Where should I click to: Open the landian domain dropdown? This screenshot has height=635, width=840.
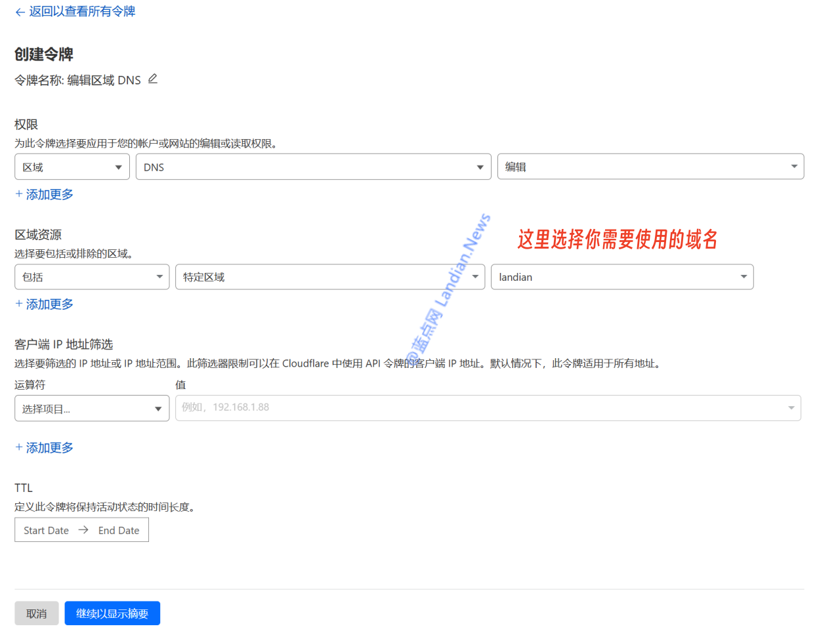point(621,277)
